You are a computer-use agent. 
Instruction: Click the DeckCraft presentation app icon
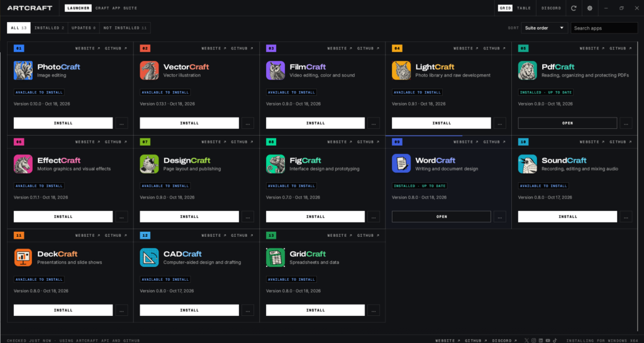coord(23,258)
